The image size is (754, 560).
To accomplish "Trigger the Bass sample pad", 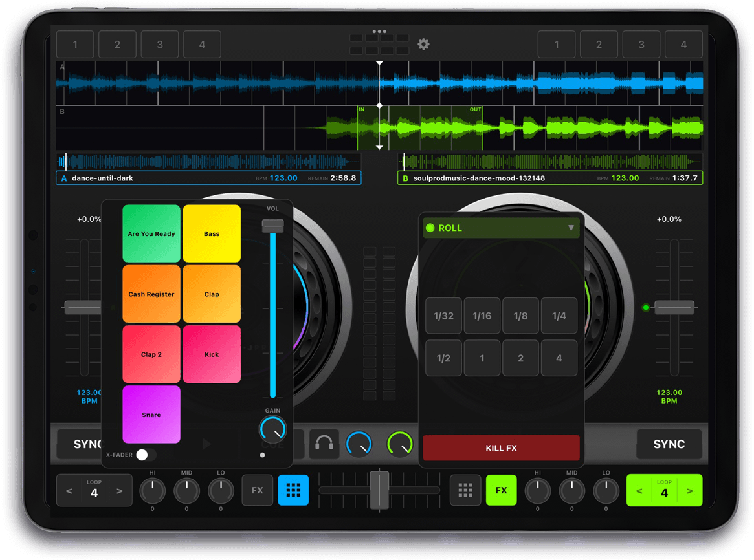I will tap(212, 233).
